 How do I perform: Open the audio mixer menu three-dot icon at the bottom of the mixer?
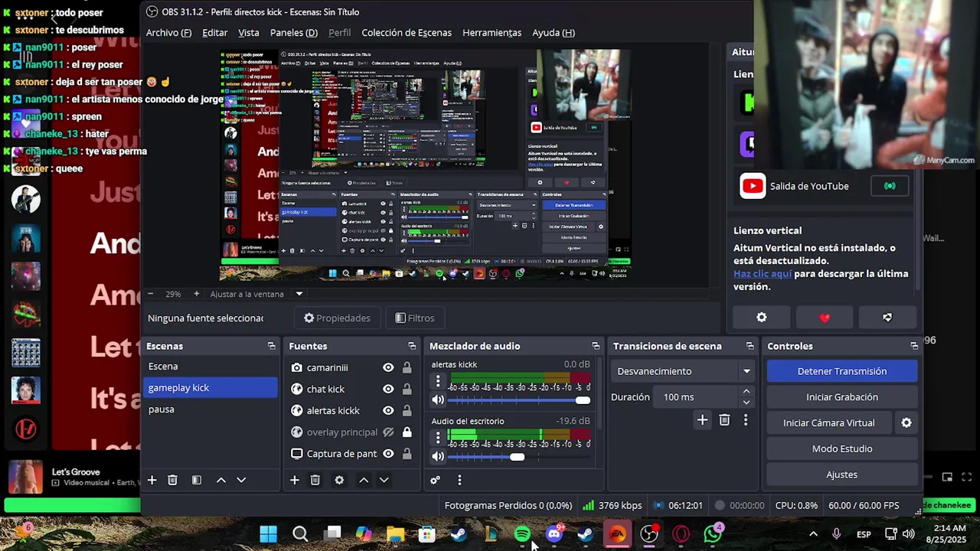point(459,480)
